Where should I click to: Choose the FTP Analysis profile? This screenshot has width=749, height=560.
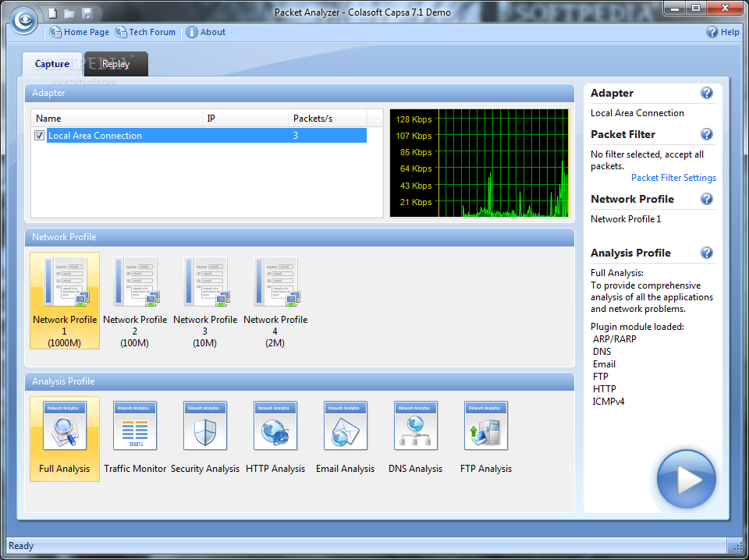[x=485, y=425]
